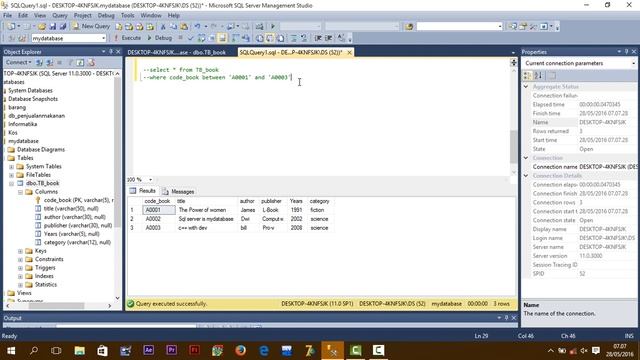Click the Object Explorer horizontal scrollbar

tap(56, 306)
